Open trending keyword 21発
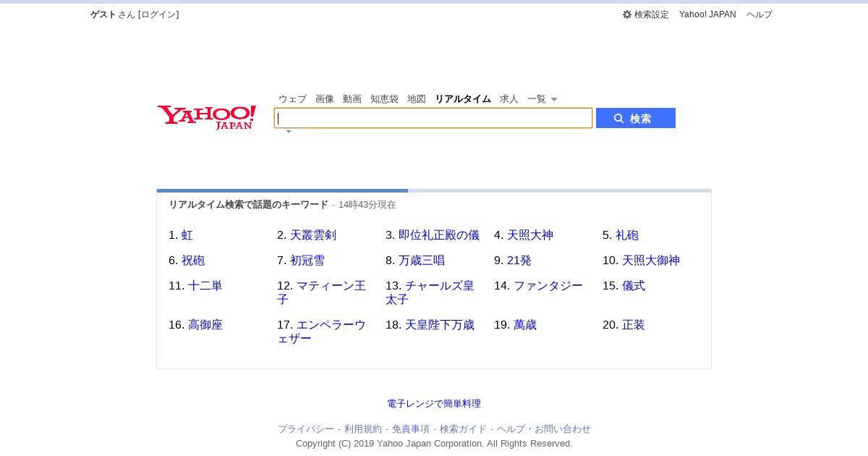The image size is (868, 456). click(519, 261)
